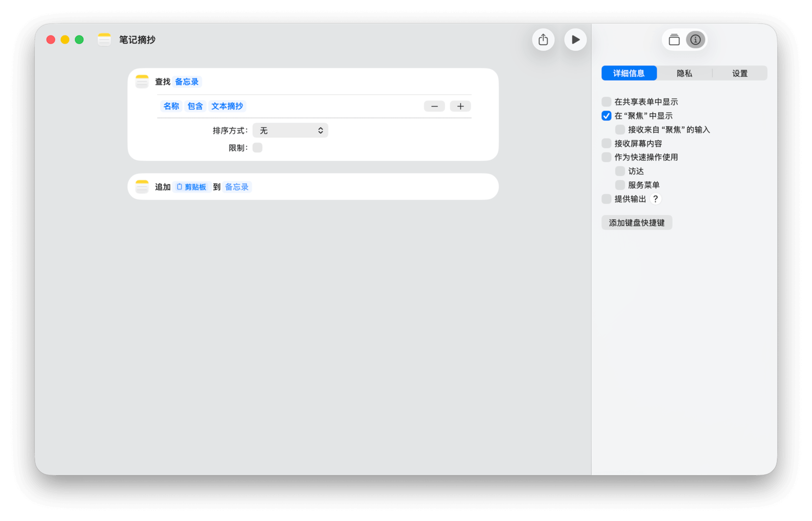The image size is (812, 521).
Task: Add filter with the plus button
Action: [460, 106]
